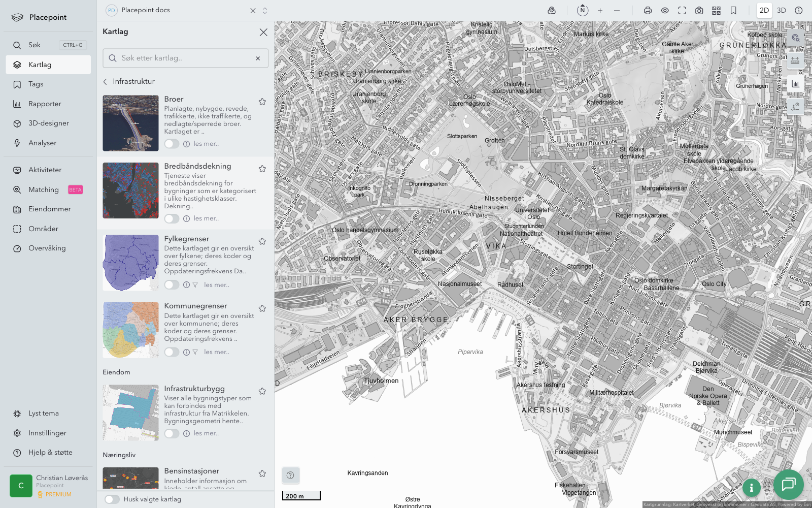Open the chat support bubble
The height and width of the screenshot is (508, 812).
pyautogui.click(x=788, y=485)
